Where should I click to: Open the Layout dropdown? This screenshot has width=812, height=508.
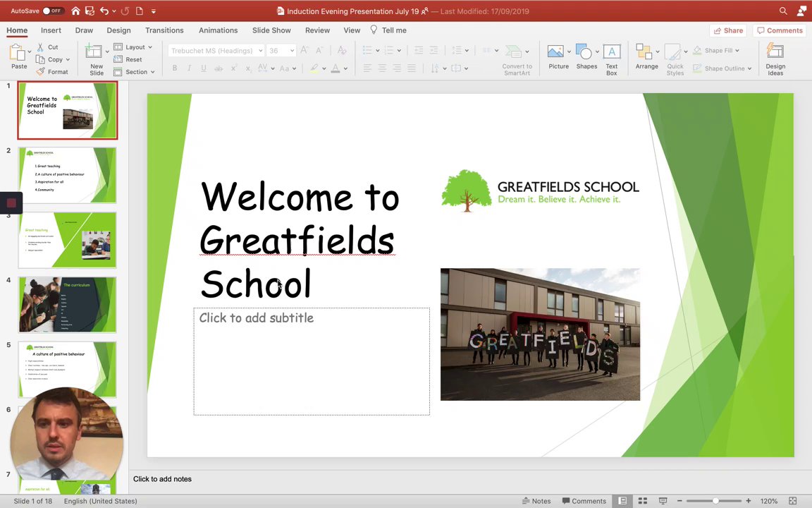[x=133, y=47]
